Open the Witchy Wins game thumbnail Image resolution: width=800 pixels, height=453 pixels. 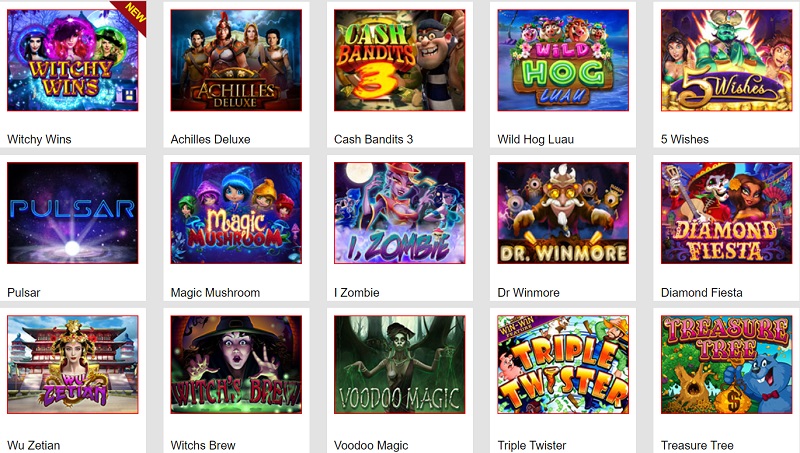point(72,60)
